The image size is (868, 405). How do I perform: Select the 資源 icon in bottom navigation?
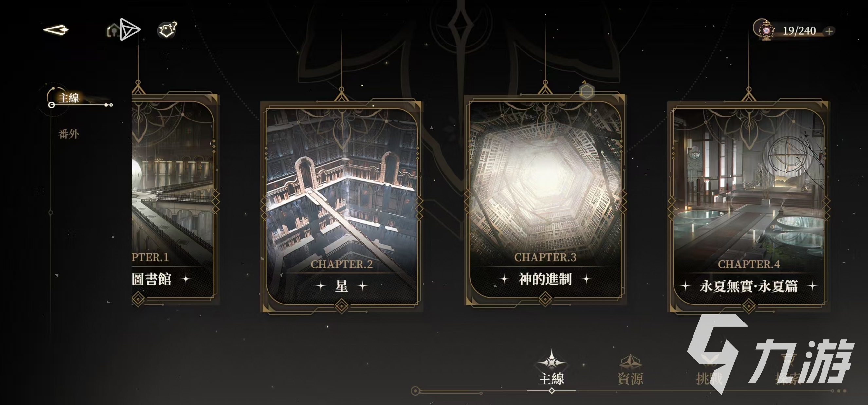(x=630, y=362)
